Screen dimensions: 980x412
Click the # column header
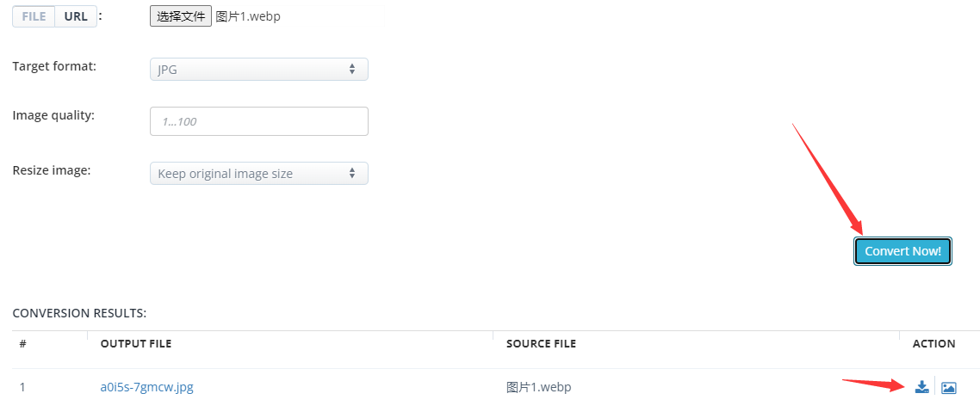(x=22, y=343)
